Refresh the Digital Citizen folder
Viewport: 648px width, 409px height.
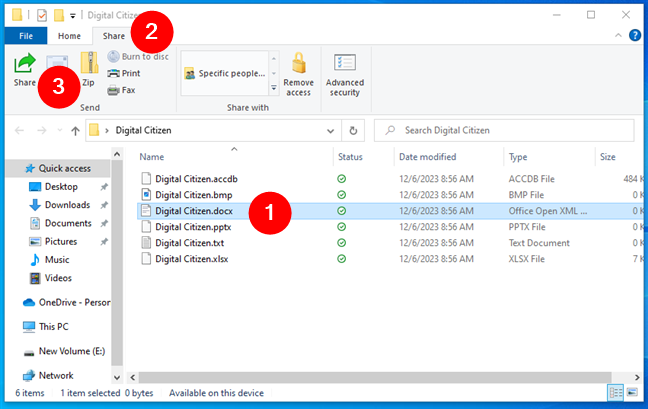coord(353,131)
